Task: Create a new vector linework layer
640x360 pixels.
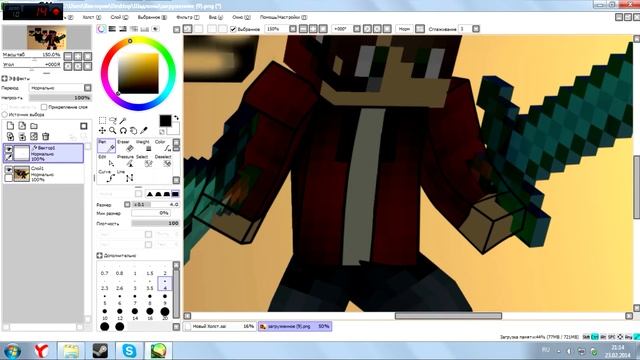Action: tap(22, 126)
